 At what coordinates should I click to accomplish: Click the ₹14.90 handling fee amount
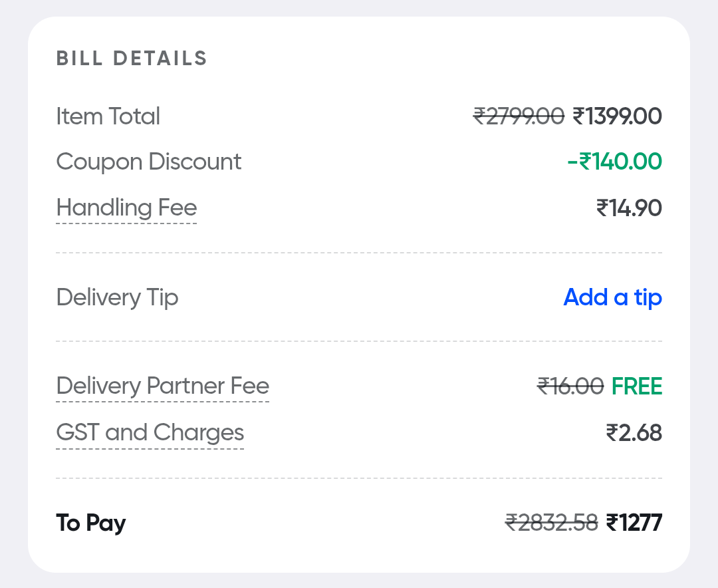pos(628,208)
